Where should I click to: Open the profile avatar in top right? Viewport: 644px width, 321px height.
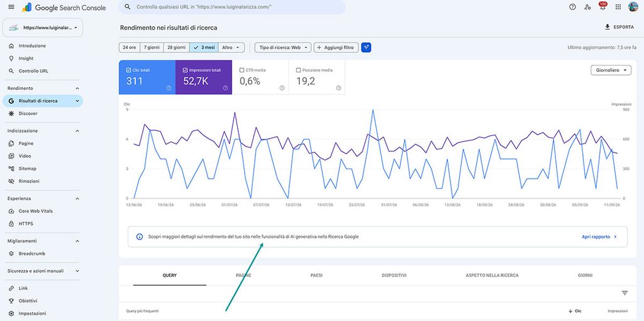(633, 7)
